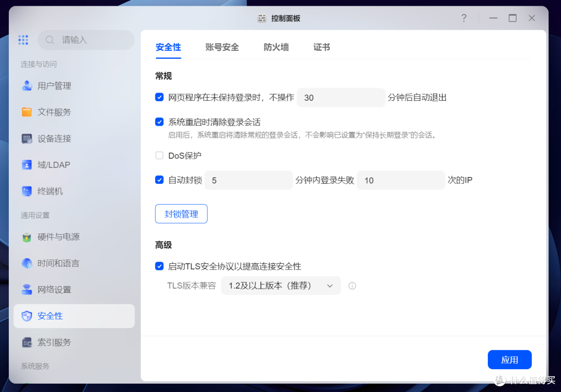Toggle 启动TLS安全协议 checkbox
This screenshot has height=392, width=561.
[159, 266]
